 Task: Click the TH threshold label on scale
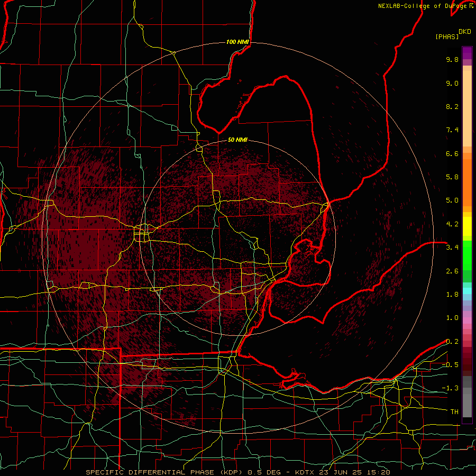tap(454, 412)
